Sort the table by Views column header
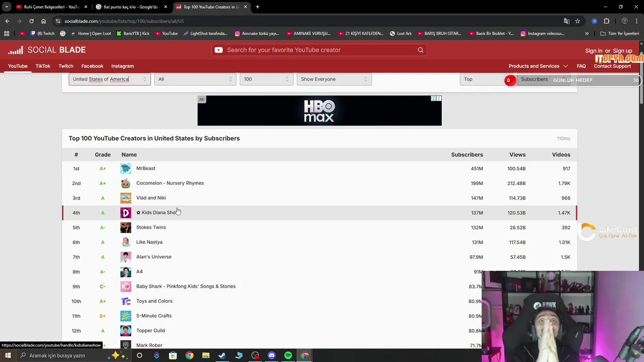 (517, 154)
